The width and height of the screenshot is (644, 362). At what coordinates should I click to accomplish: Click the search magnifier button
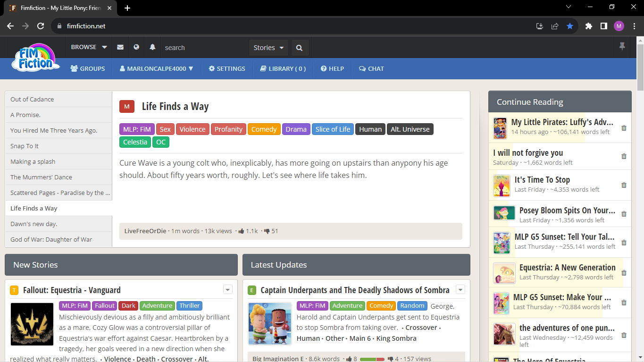pos(300,48)
